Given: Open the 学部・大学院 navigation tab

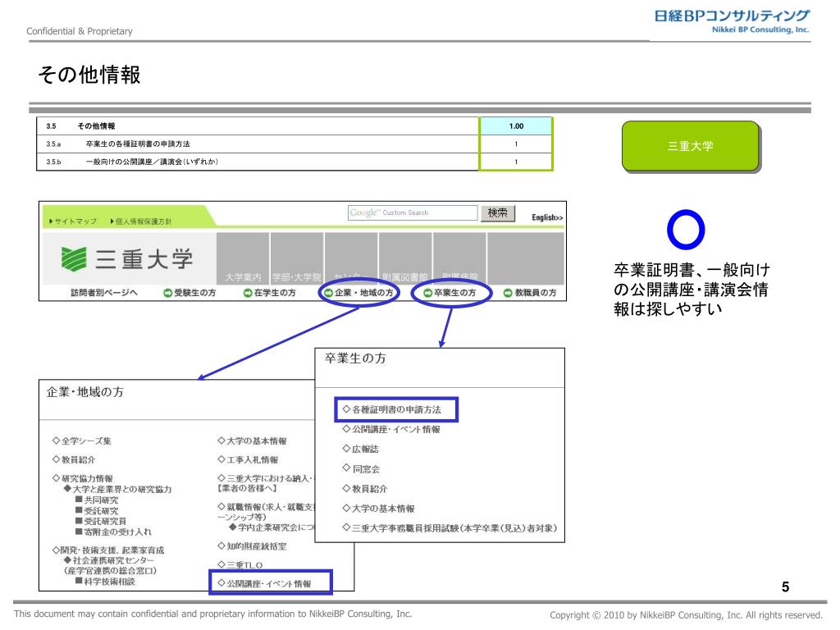Looking at the screenshot, I should (x=297, y=258).
